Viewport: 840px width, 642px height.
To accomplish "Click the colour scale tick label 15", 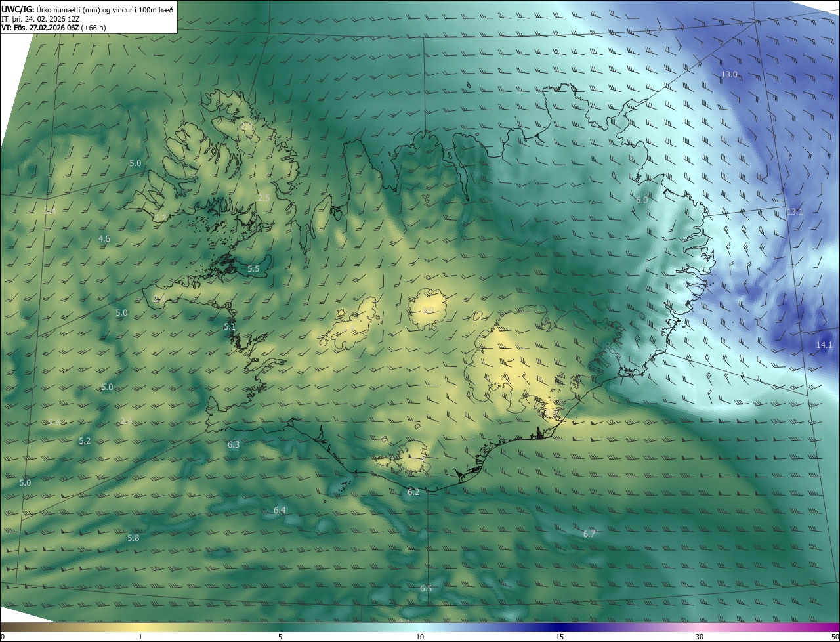I will [x=560, y=637].
